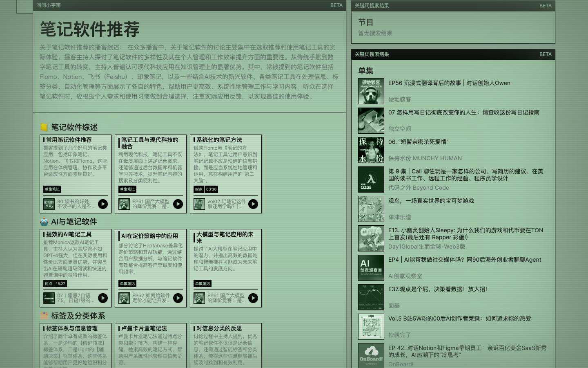
Task: Open AI创意观察室 cover image
Action: pos(371,268)
